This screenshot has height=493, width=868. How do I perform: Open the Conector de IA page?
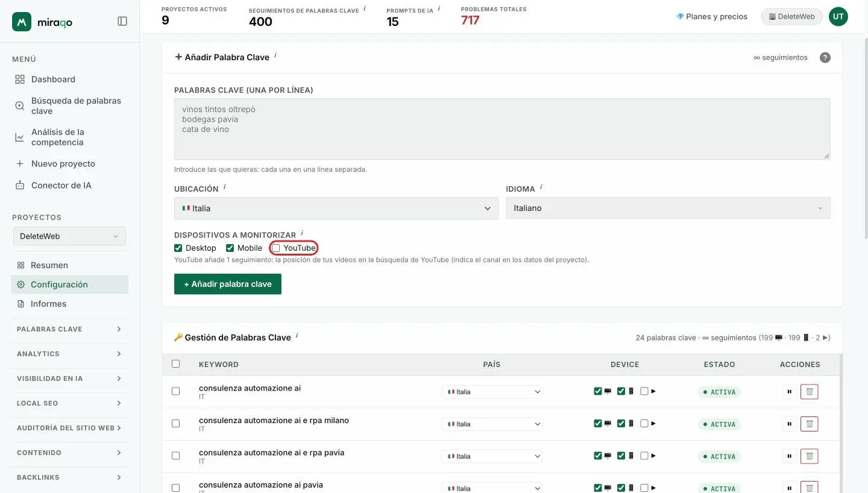61,185
